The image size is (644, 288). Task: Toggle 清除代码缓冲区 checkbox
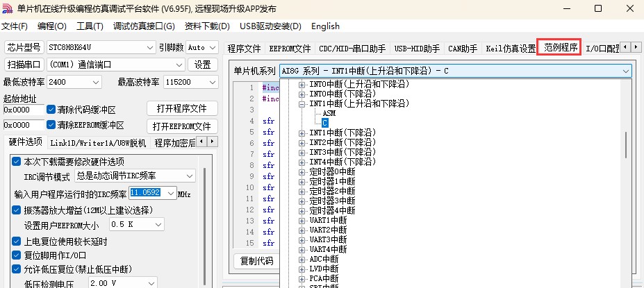point(51,110)
